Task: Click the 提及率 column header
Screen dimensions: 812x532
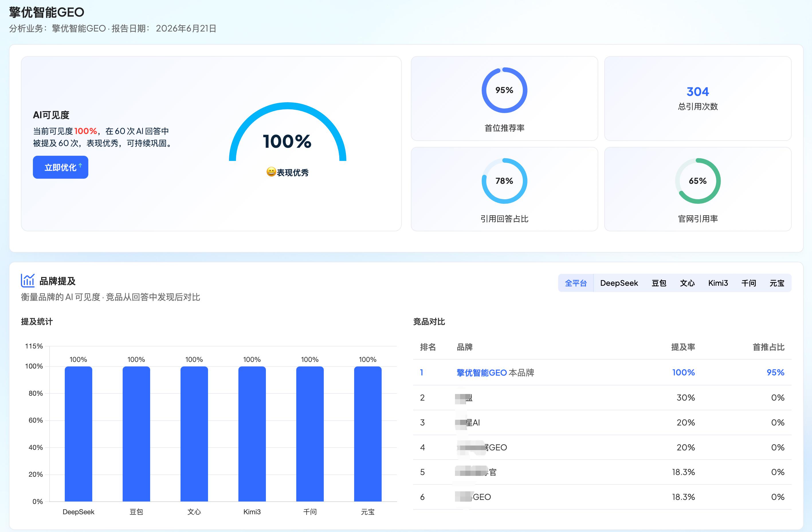Action: [x=683, y=347]
